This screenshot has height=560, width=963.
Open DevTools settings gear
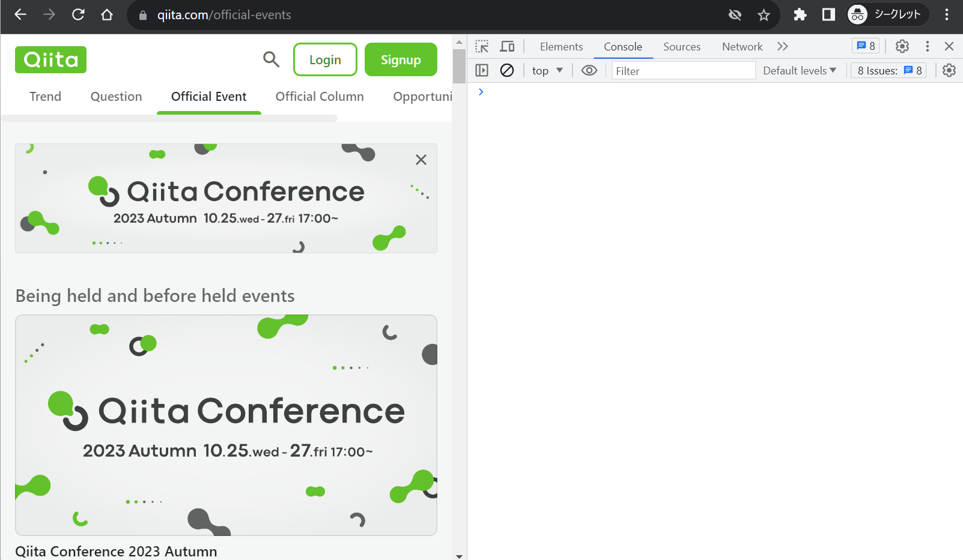902,46
